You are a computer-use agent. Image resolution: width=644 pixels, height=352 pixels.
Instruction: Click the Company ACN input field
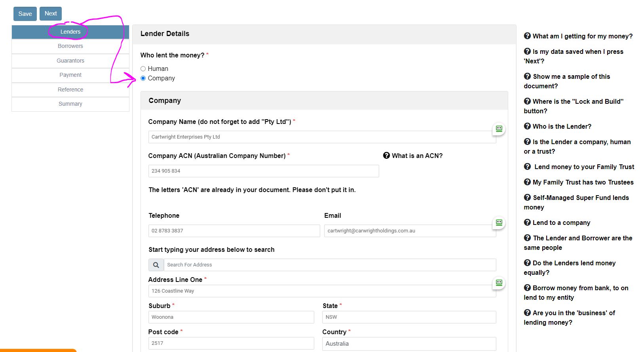pos(263,171)
